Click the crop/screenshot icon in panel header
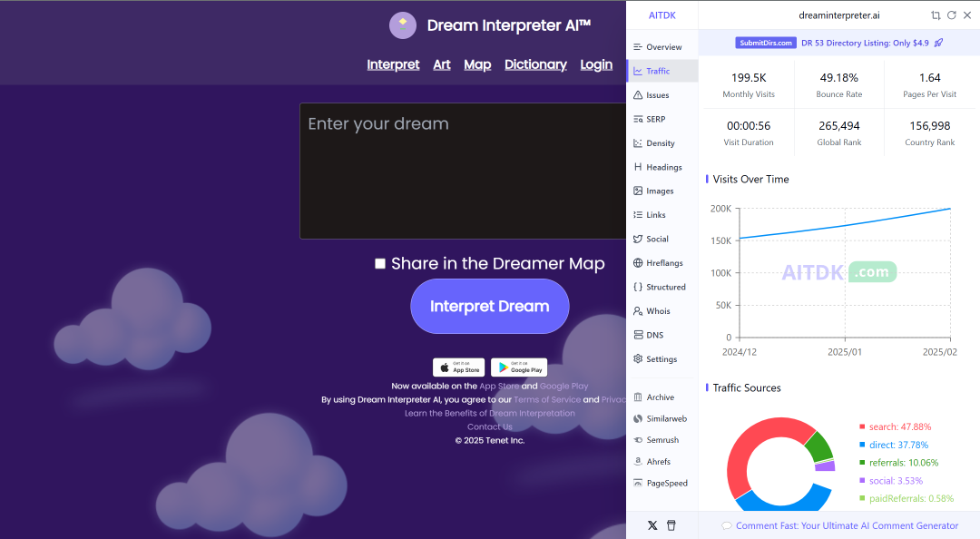The image size is (980, 539). point(936,15)
